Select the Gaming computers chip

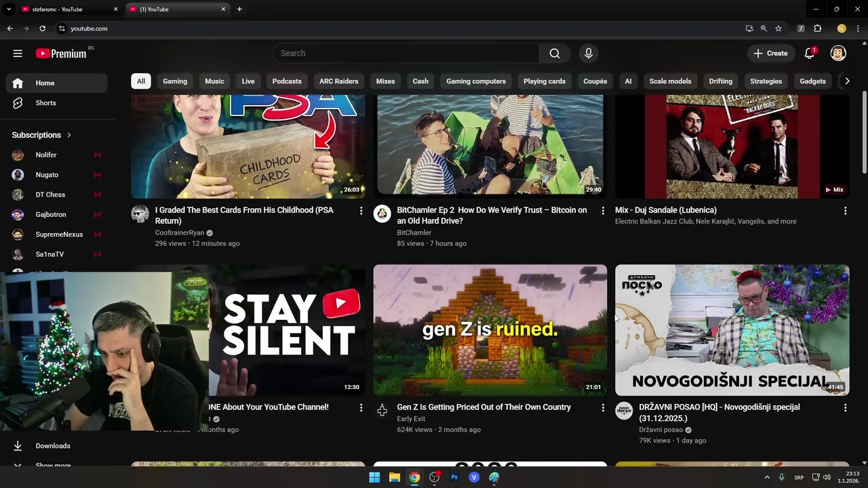476,81
